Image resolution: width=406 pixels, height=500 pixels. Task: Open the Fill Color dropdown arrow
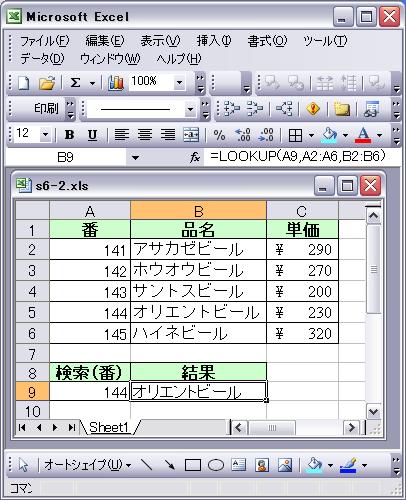coord(345,136)
